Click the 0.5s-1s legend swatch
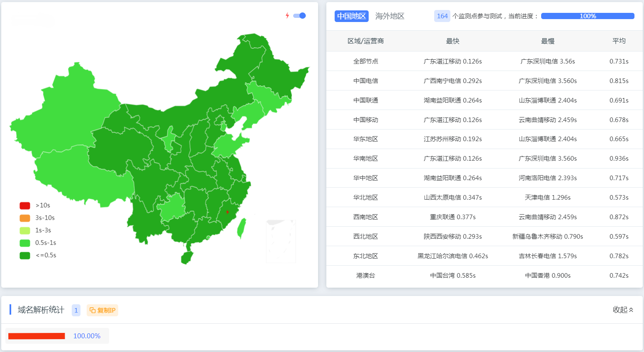Viewport: 644px width, 352px height. (x=24, y=242)
